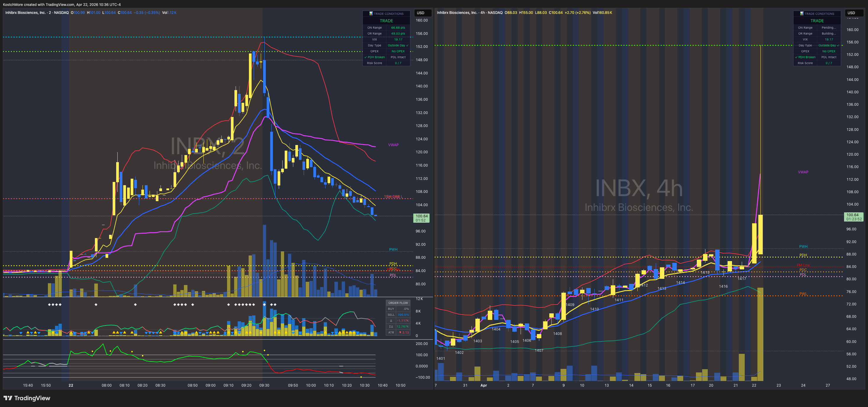Click the change '−0.35 (−0.35%)' in the 2-minute chart header
Screen dimensions: 868x407
pyautogui.click(x=147, y=12)
